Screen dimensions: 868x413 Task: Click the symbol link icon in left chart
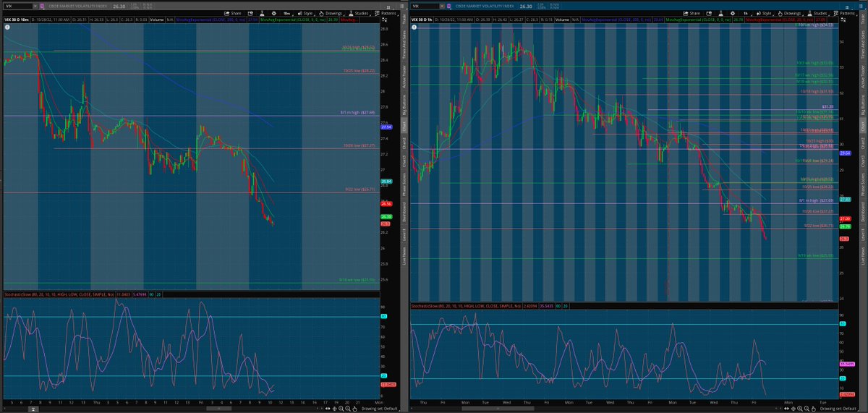click(42, 7)
